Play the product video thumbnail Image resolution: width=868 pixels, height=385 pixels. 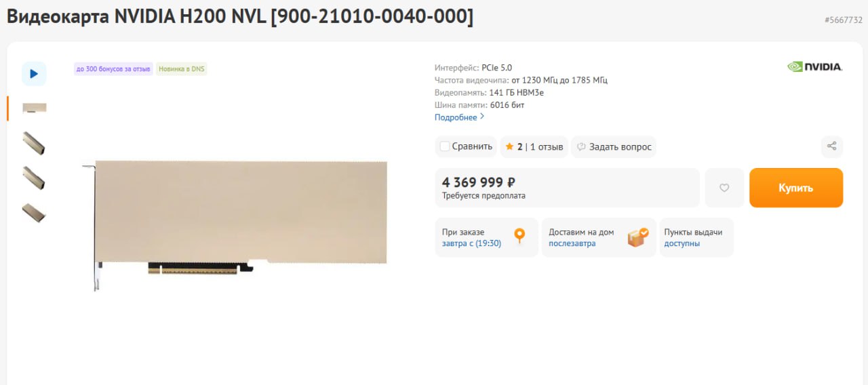pyautogui.click(x=34, y=73)
